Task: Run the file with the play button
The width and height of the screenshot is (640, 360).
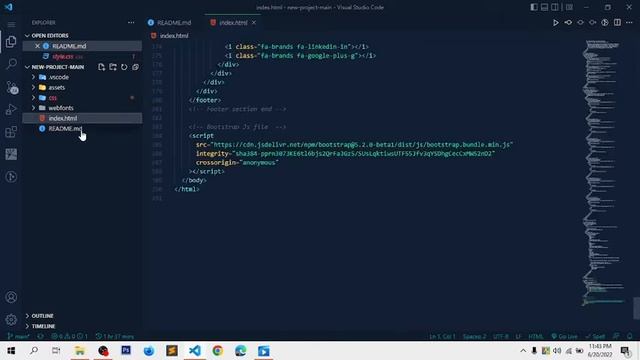Action: 556,23
